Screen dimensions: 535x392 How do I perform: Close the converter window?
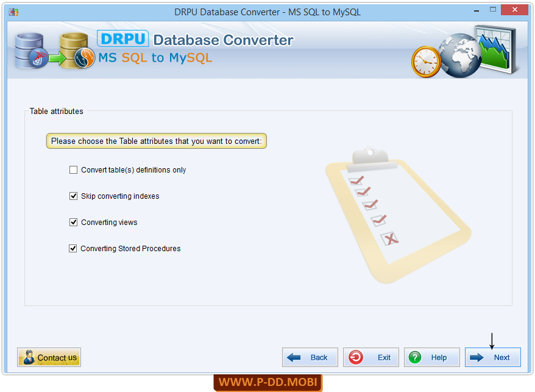[x=514, y=10]
